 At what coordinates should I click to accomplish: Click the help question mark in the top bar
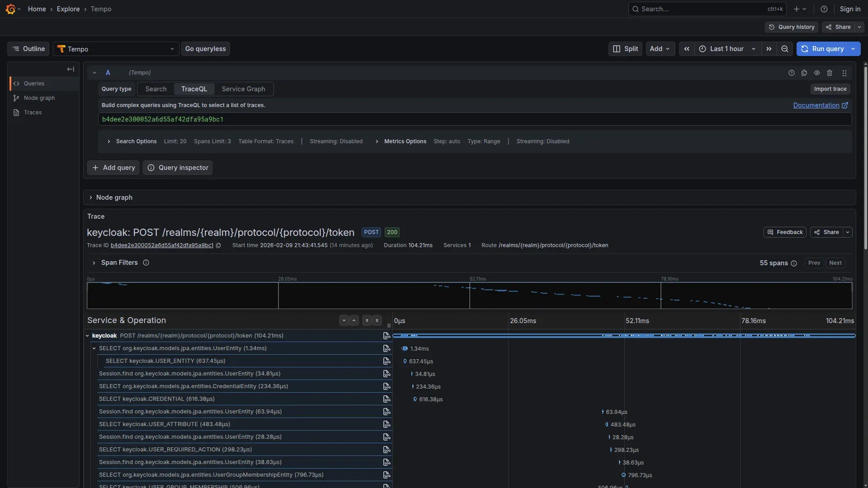point(824,9)
